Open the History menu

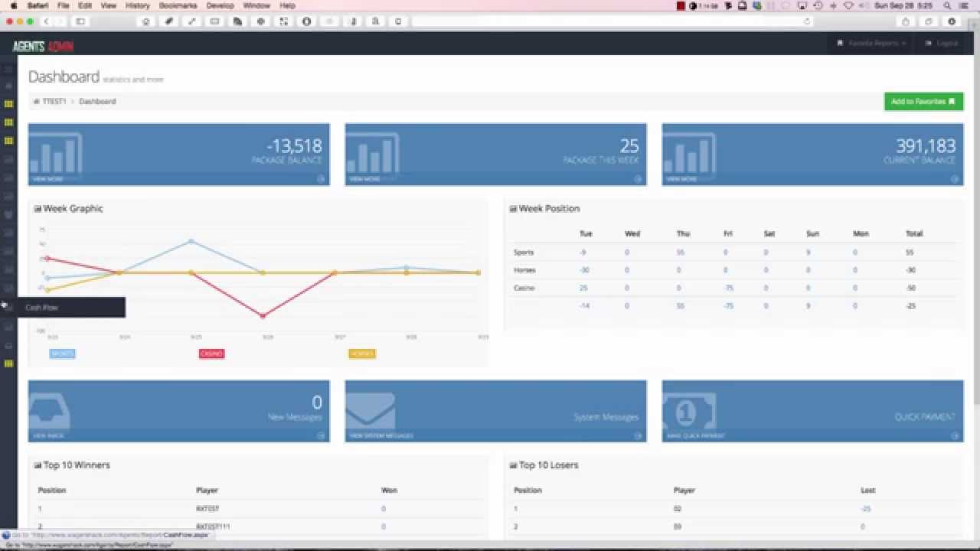click(x=137, y=5)
